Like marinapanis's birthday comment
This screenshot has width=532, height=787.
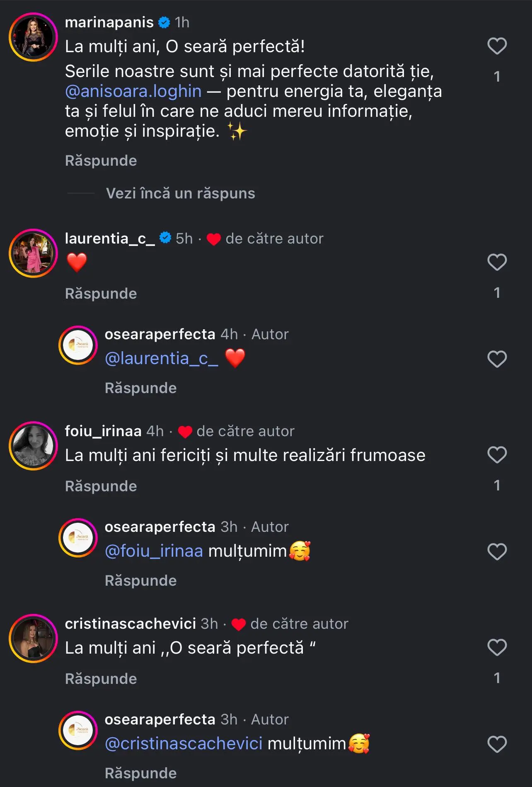(x=497, y=46)
